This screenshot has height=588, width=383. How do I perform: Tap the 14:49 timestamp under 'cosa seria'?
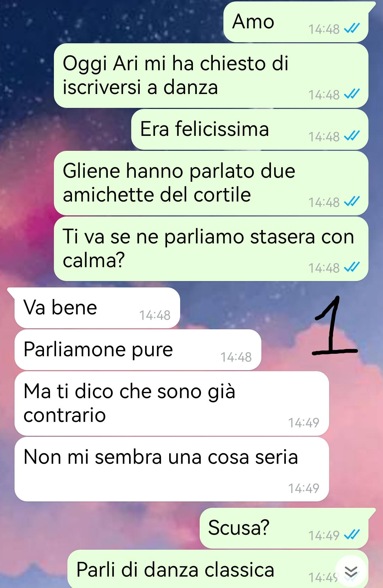point(304,488)
